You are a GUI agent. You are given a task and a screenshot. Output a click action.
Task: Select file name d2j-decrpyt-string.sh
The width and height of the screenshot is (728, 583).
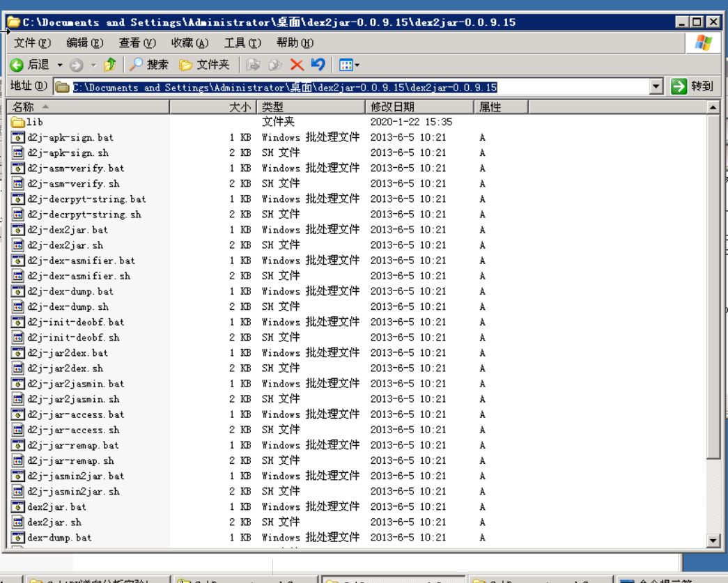84,215
